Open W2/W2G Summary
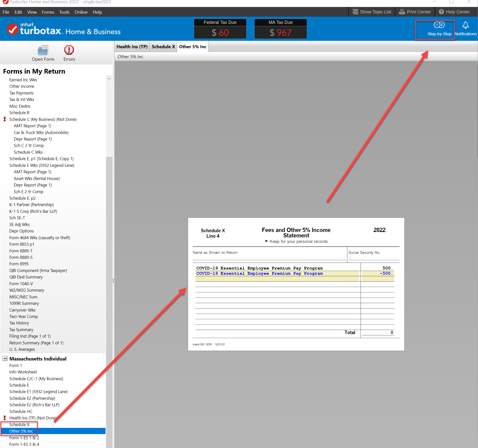The height and width of the screenshot is (448, 478). (27, 290)
